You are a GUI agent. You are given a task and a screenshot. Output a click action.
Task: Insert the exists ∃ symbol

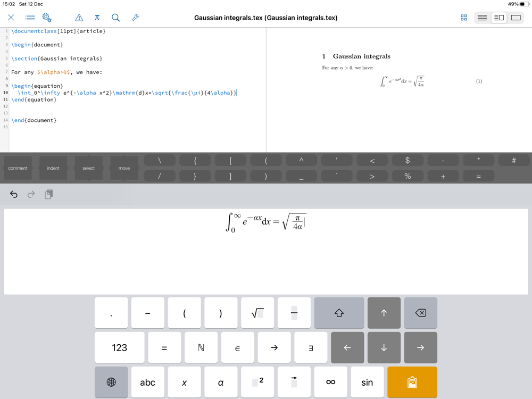pyautogui.click(x=311, y=348)
